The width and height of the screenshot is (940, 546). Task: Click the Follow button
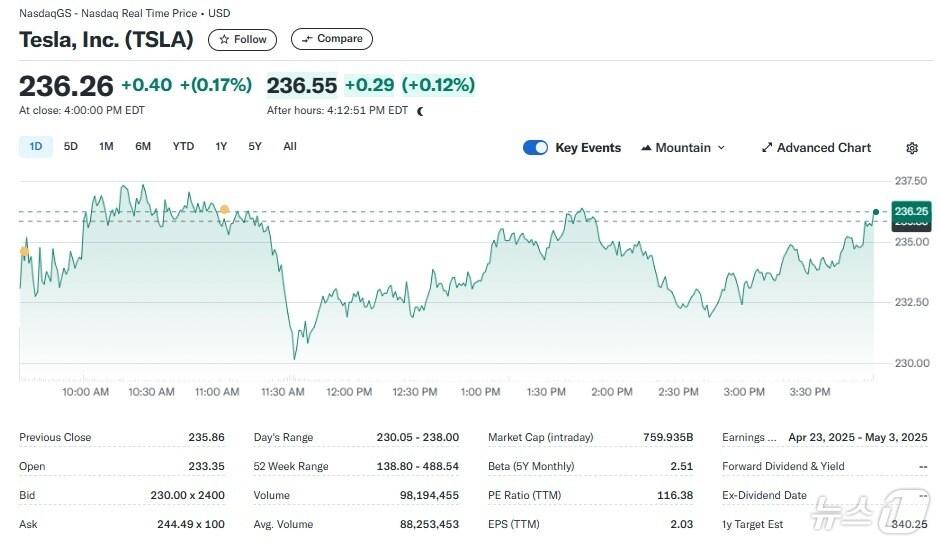click(243, 40)
